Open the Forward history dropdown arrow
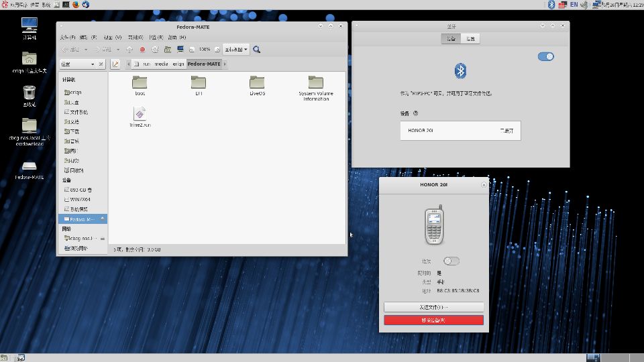Viewport: 644px width, 362px height. tap(118, 50)
